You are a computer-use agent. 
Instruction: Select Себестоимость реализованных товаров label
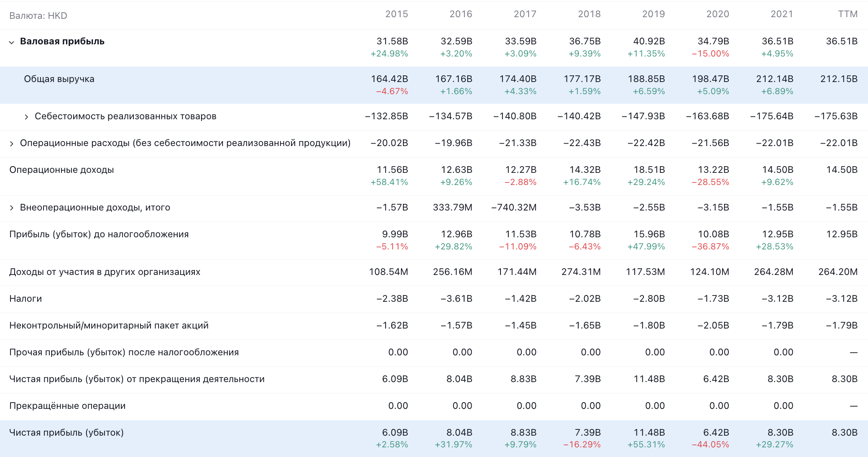click(125, 116)
